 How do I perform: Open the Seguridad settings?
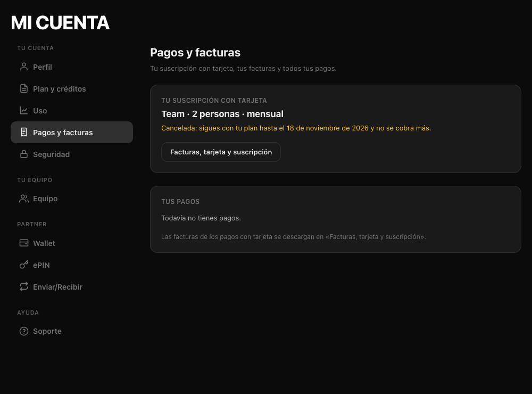click(72, 154)
